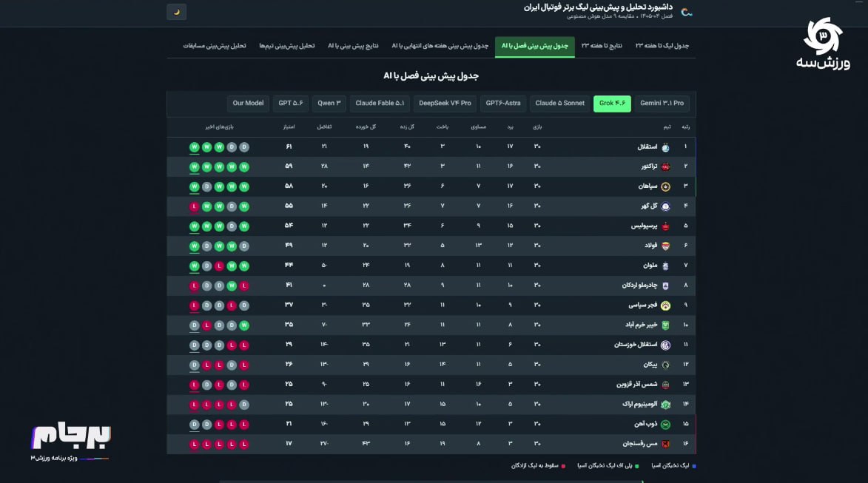Click the only L badge in Malavan row
868x483 pixels.
(219, 266)
